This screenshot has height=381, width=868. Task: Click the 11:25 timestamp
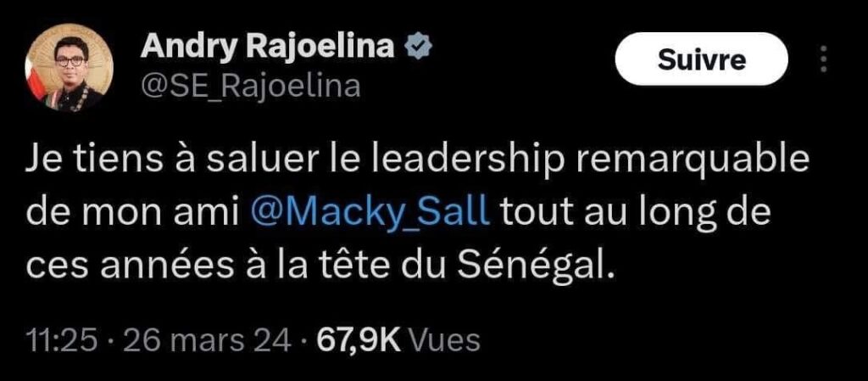click(x=63, y=340)
